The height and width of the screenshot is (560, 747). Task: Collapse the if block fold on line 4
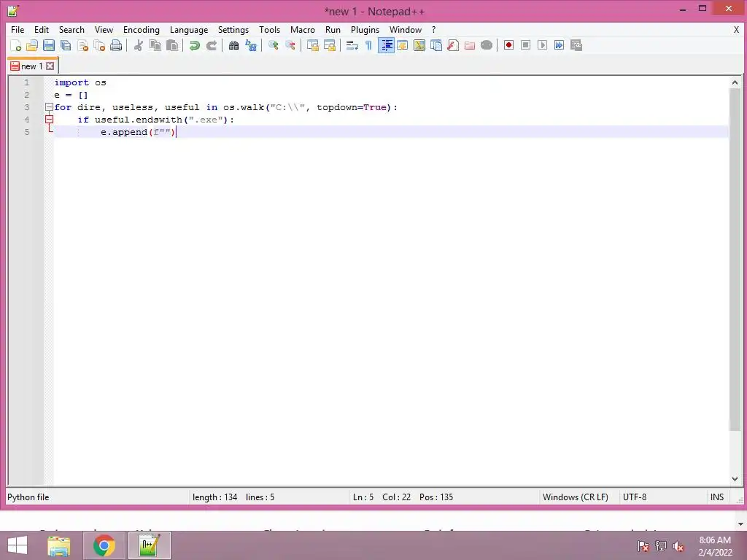(x=49, y=120)
